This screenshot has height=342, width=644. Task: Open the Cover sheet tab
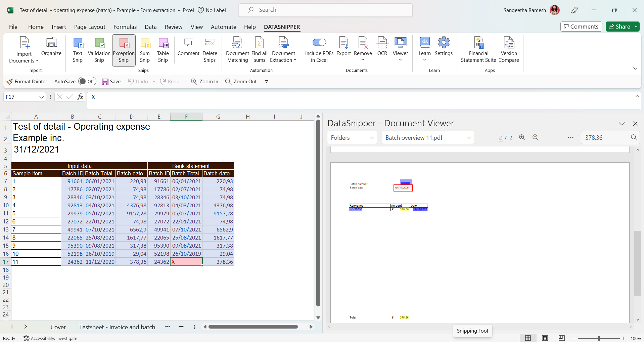(x=58, y=327)
